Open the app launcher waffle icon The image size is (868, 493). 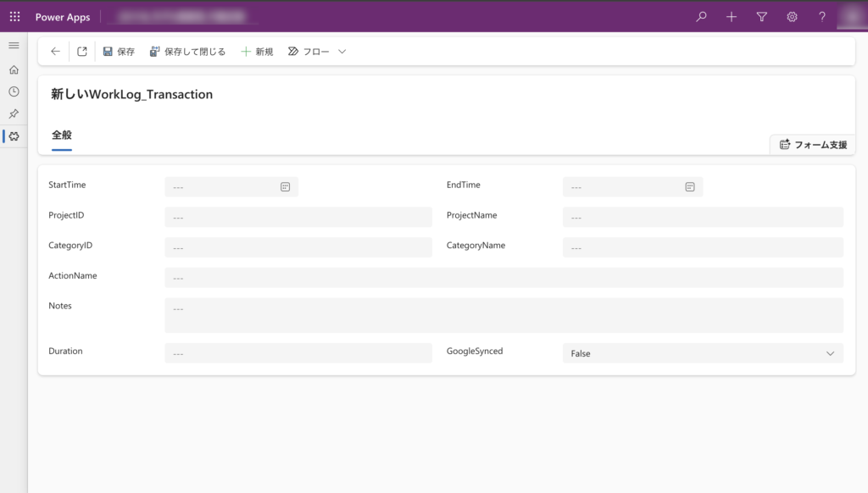(x=14, y=17)
